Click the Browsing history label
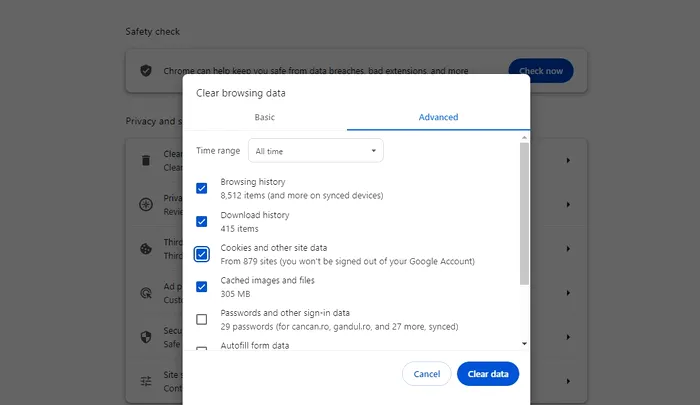The height and width of the screenshot is (405, 700). [253, 182]
